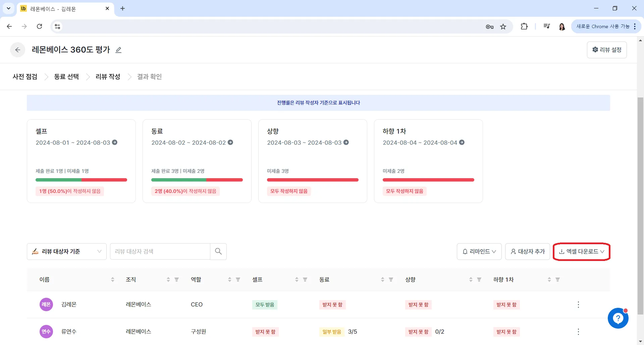Viewport: 644px width, 345px height.
Task: Click the search magnifier button
Action: (x=218, y=252)
